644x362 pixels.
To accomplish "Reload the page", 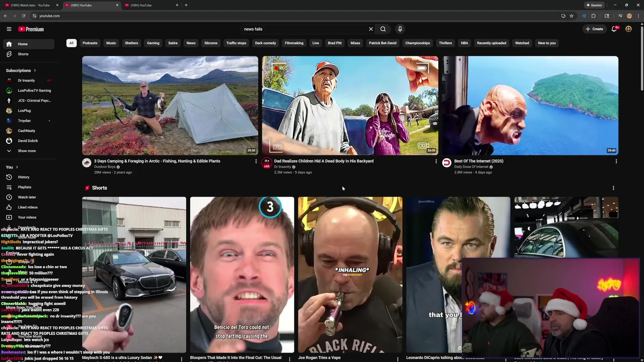I will point(23,16).
